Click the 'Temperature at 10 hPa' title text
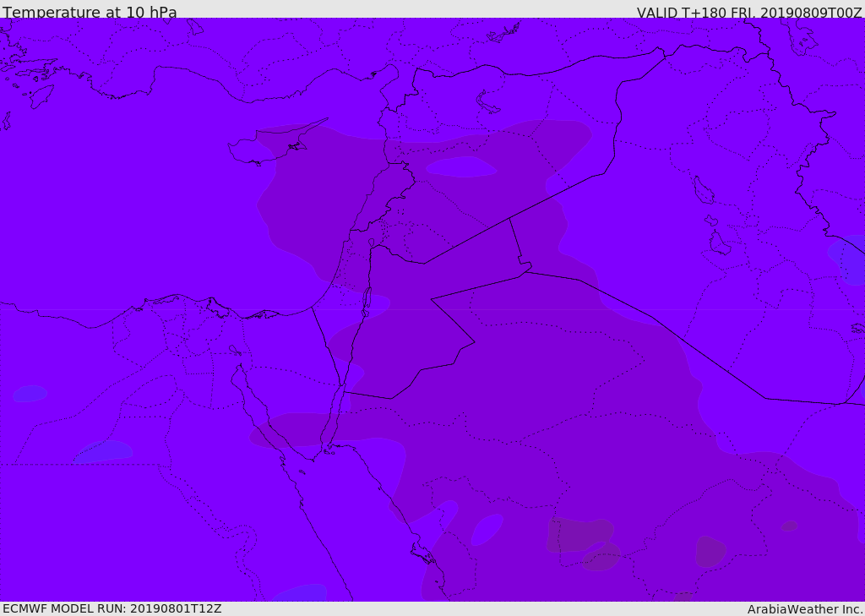This screenshot has width=865, height=616. [x=90, y=12]
